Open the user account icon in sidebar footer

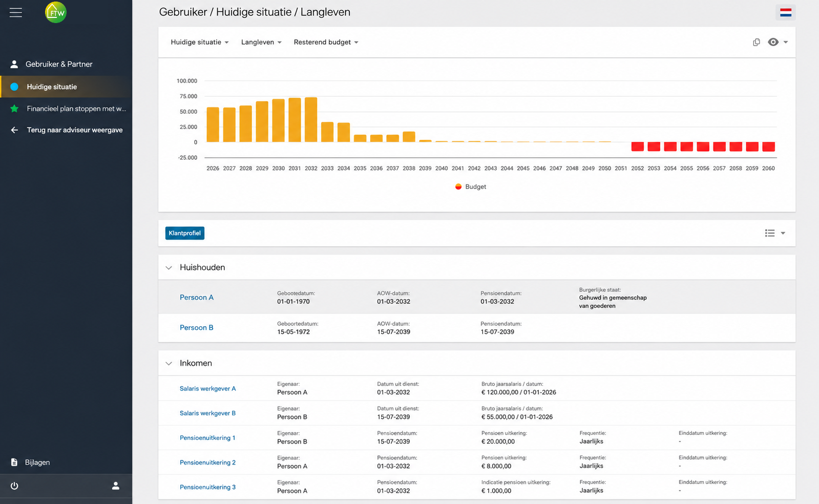pos(116,486)
